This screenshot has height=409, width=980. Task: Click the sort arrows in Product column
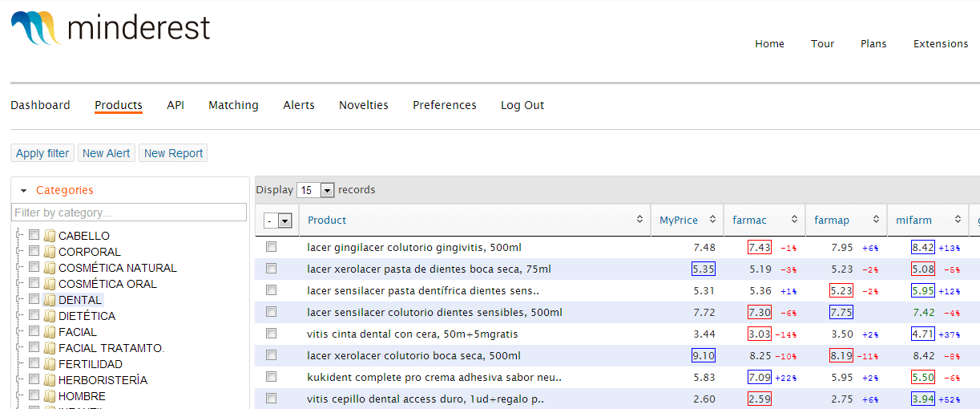point(639,220)
